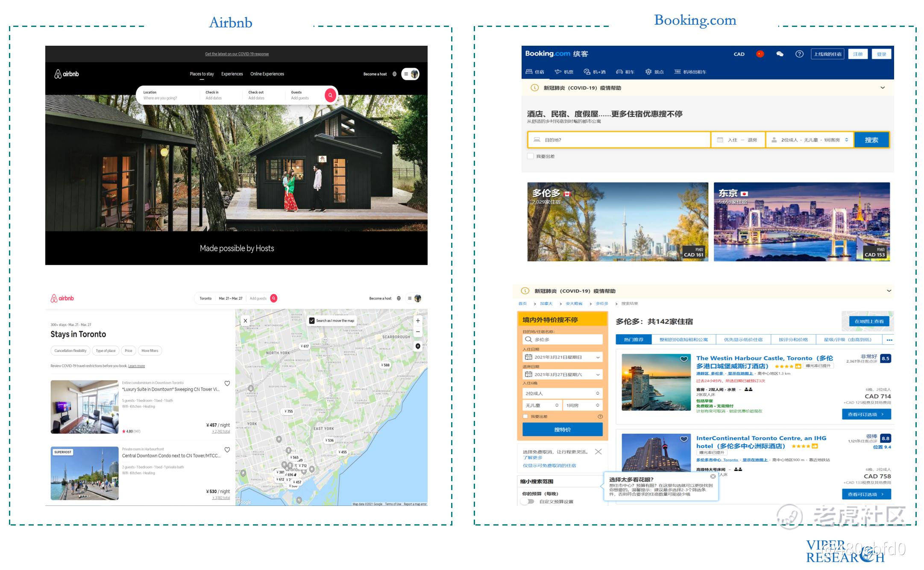Viewport: 924px width, 570px height.
Task: Select Experiences in Airbnb nav
Action: pos(232,74)
